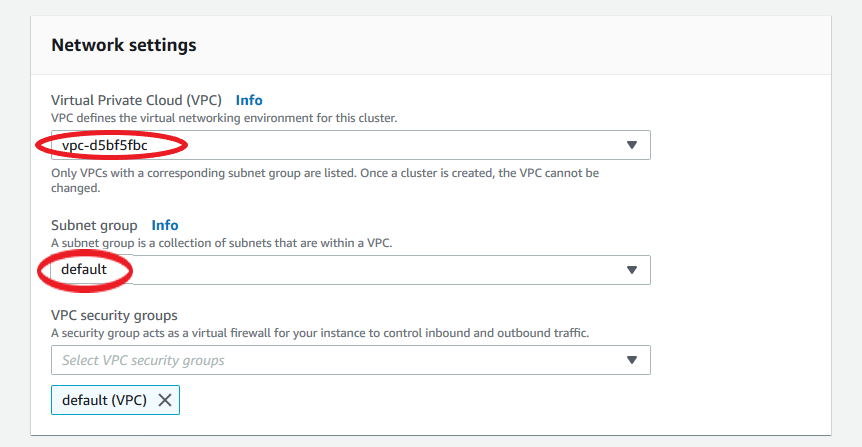
Task: Open Info link beside Virtual Private Cloud
Action: (x=249, y=100)
